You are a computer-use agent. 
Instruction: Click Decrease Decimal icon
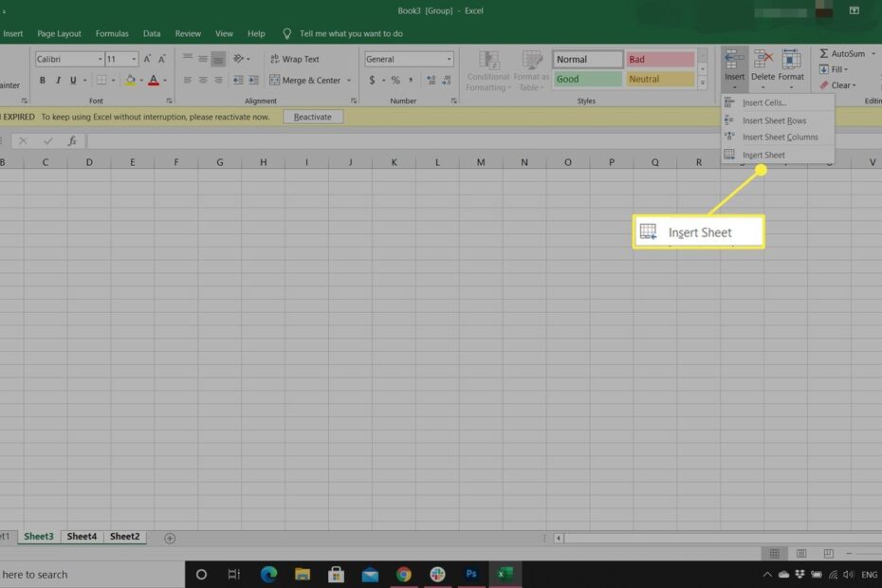coord(447,81)
